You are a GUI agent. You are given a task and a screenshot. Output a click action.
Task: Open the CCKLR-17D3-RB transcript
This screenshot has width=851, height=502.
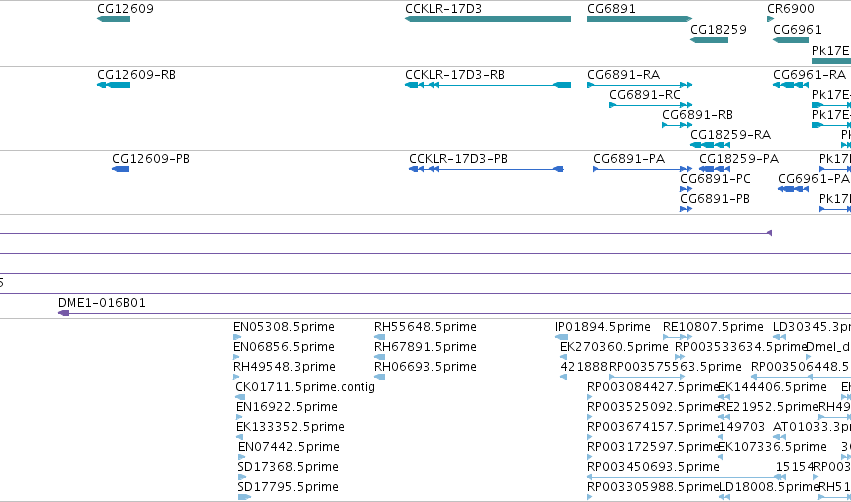click(455, 75)
